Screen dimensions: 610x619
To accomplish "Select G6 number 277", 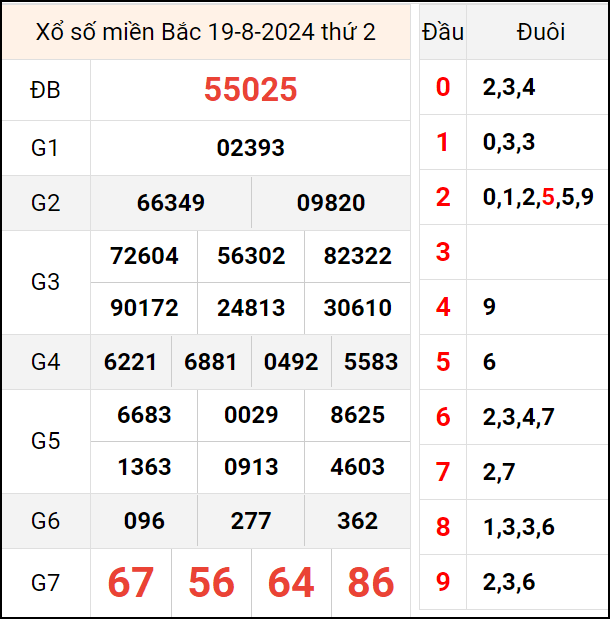I will click(x=251, y=521).
